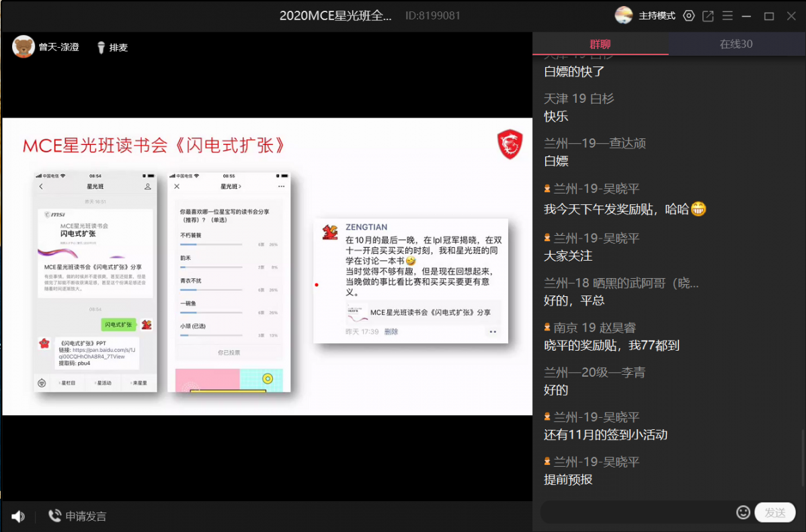The width and height of the screenshot is (806, 532).
Task: Click the MSI dragon shield logo on the slide
Action: [510, 144]
